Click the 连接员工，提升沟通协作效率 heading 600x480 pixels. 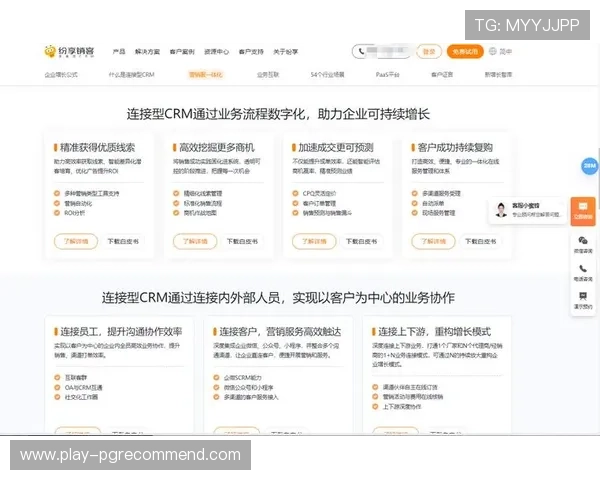(x=121, y=331)
